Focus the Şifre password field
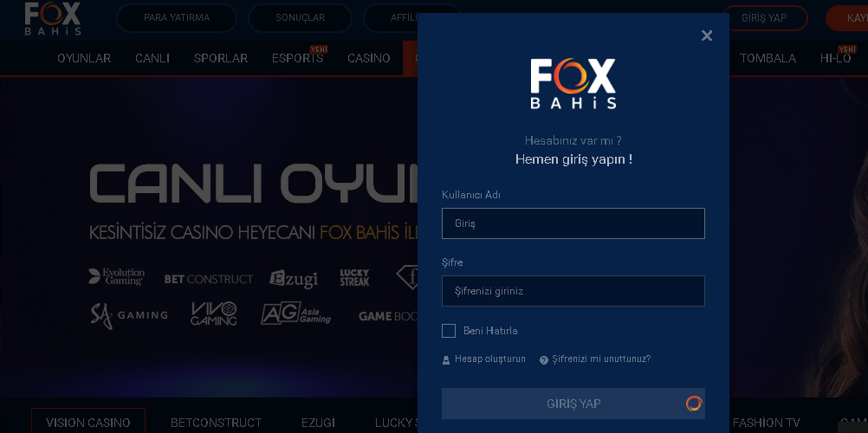 coord(573,291)
